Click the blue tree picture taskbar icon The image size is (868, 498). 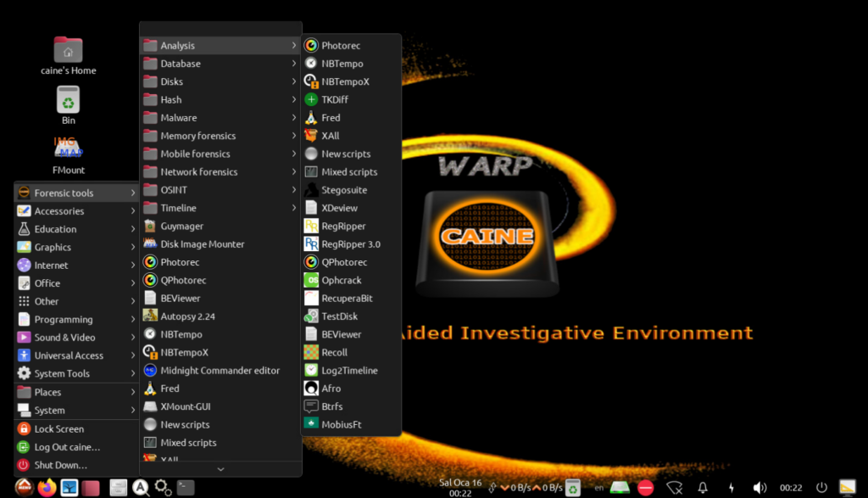click(70, 488)
